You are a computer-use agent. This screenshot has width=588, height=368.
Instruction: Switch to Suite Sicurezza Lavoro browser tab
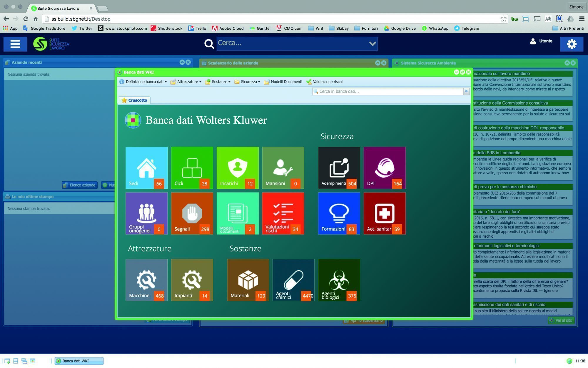click(62, 8)
